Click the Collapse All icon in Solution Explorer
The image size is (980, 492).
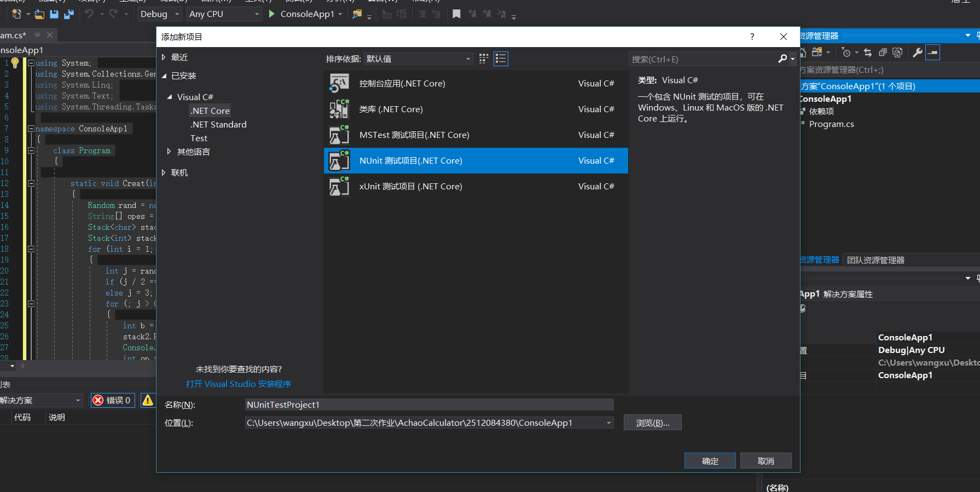click(883, 53)
